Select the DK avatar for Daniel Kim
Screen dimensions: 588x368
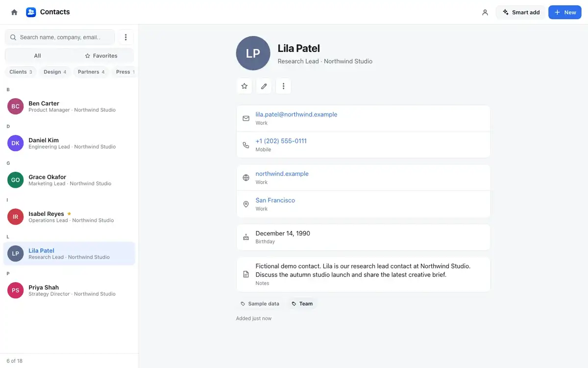16,143
